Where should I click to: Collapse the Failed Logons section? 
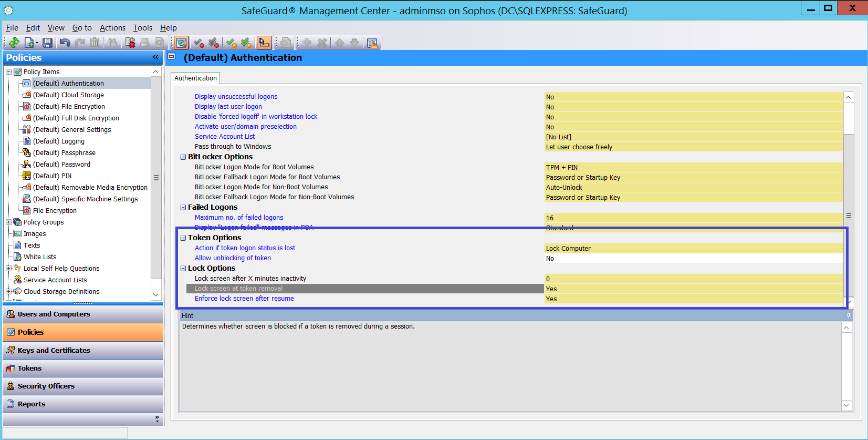coord(183,208)
